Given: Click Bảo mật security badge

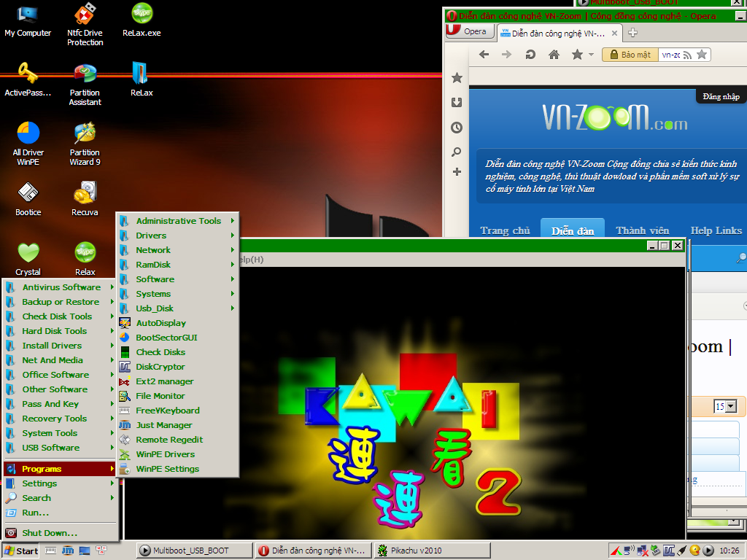Looking at the screenshot, I should click(630, 55).
